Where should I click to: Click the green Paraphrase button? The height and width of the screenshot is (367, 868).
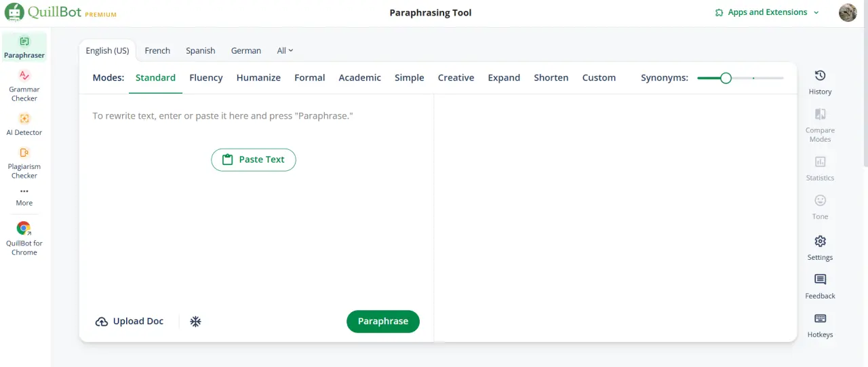pos(383,322)
